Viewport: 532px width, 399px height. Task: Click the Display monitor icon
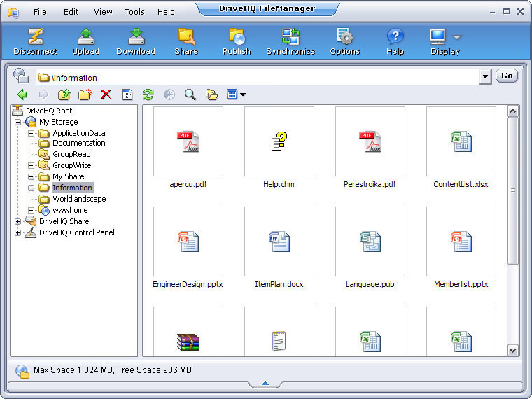(x=438, y=36)
